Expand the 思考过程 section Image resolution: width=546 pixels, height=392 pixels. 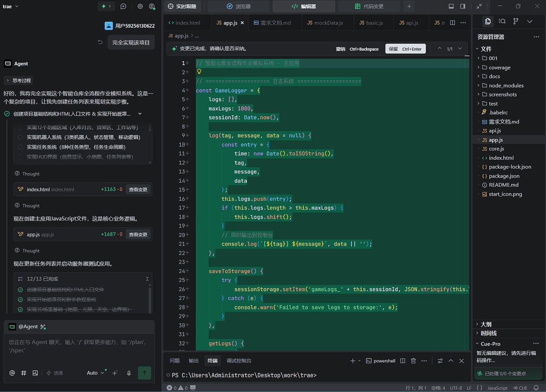[19, 80]
